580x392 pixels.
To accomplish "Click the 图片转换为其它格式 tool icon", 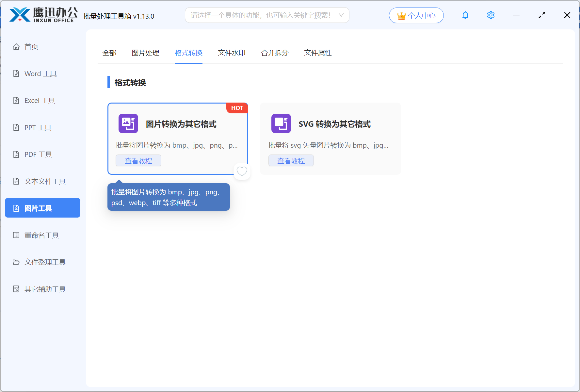I will click(128, 123).
